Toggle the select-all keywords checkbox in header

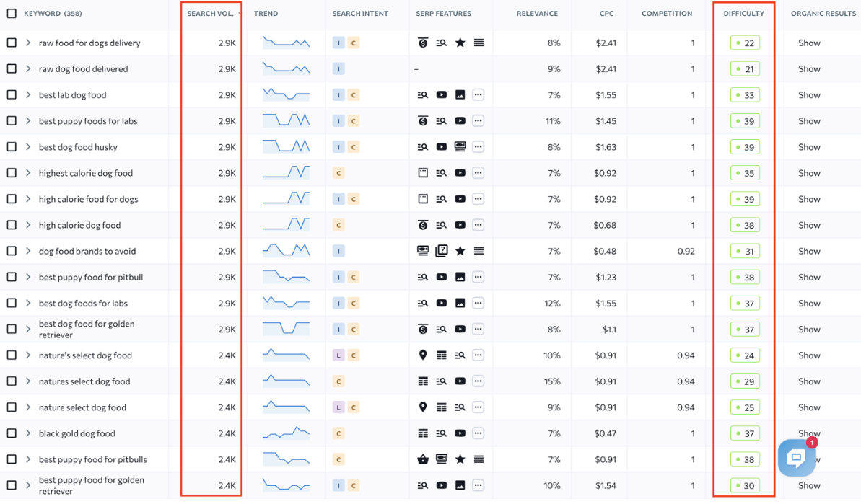[12, 14]
